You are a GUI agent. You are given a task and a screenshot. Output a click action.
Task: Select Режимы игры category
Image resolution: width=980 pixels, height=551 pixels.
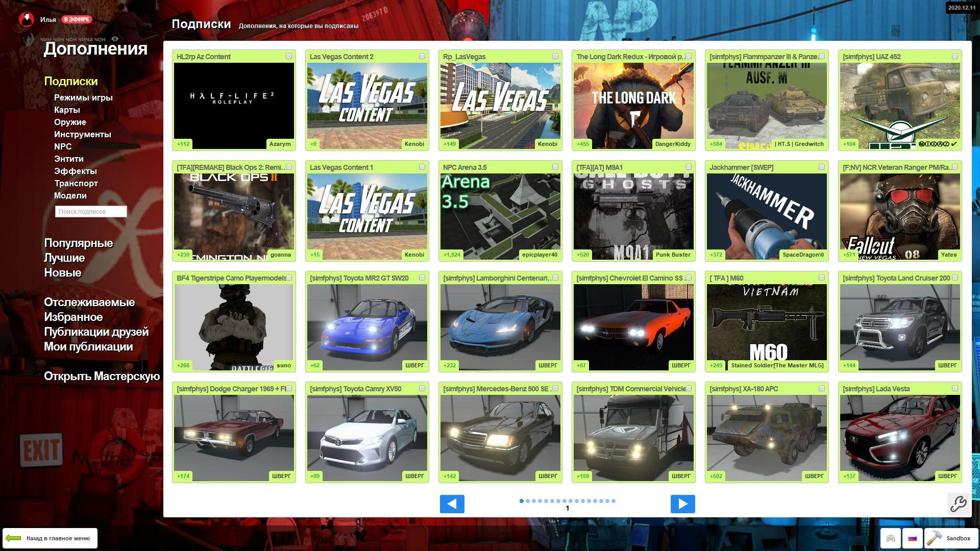point(83,97)
